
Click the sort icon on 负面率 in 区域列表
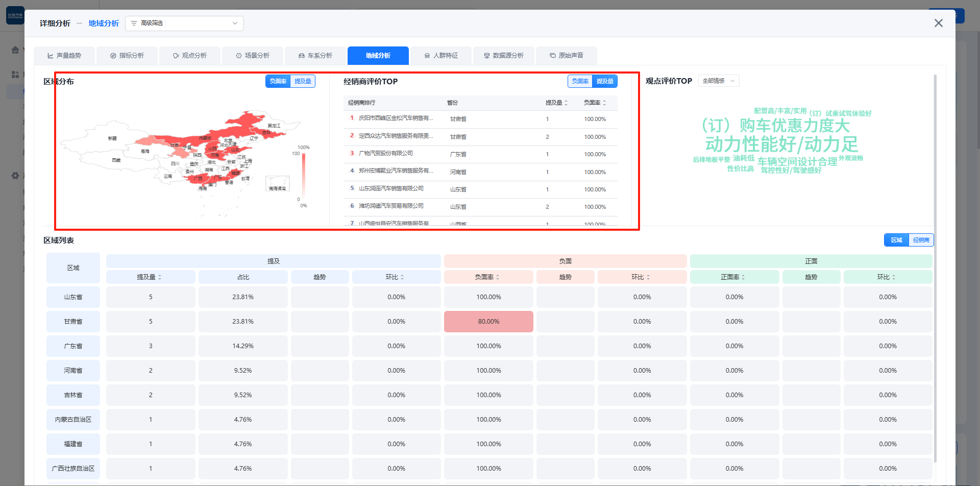click(x=498, y=277)
